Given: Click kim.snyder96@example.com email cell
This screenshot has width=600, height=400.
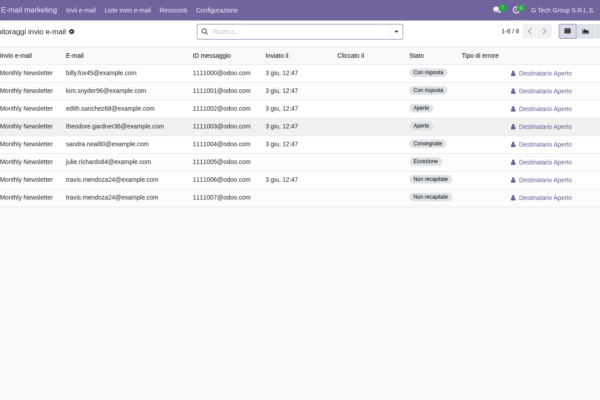Looking at the screenshot, I should (x=106, y=91).
